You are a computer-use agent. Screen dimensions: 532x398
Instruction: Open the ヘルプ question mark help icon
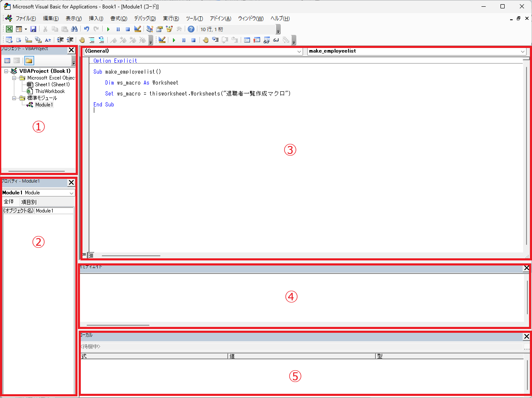click(191, 29)
